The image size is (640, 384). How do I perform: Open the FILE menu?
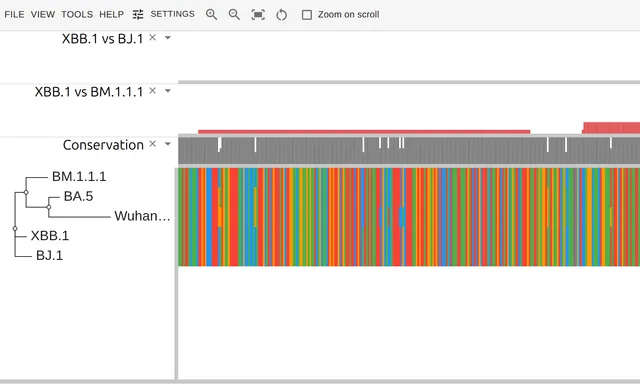tap(14, 14)
